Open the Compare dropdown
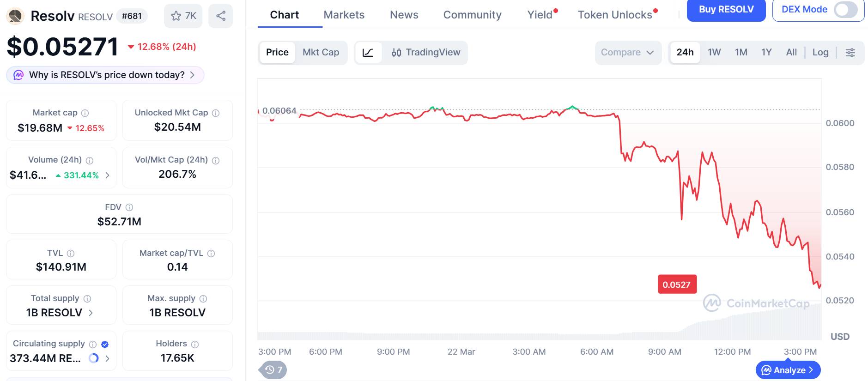 [627, 52]
